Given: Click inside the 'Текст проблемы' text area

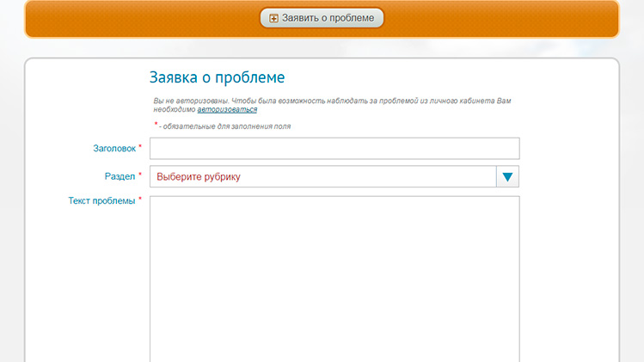Looking at the screenshot, I should click(334, 279).
